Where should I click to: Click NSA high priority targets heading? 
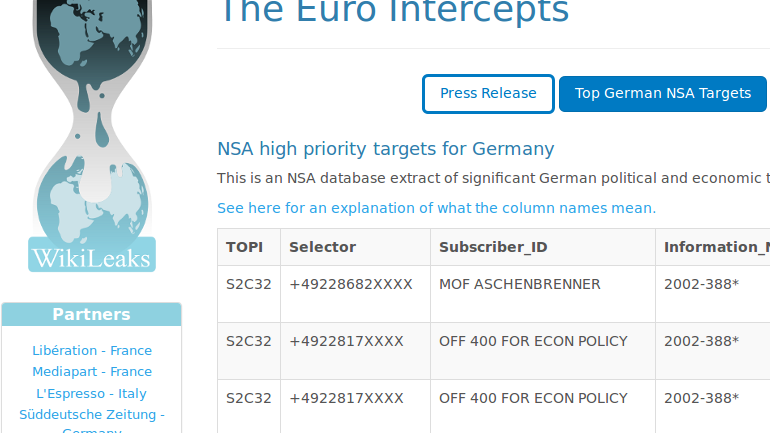pos(385,149)
